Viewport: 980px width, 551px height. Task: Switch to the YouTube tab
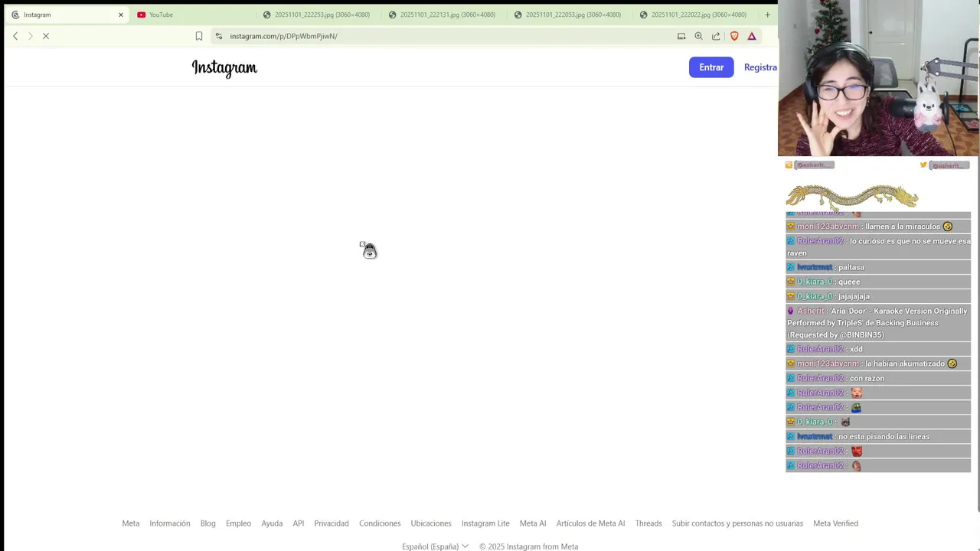pyautogui.click(x=191, y=15)
